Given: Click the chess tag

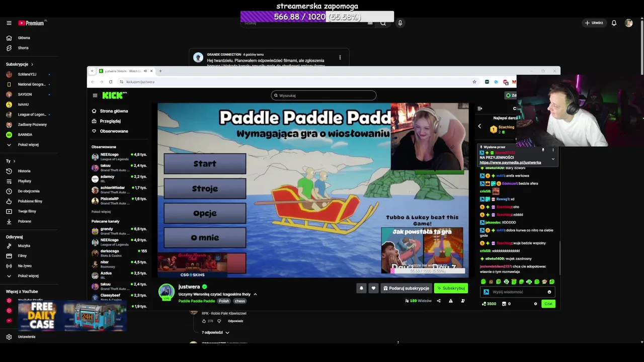Looking at the screenshot, I should 240,301.
